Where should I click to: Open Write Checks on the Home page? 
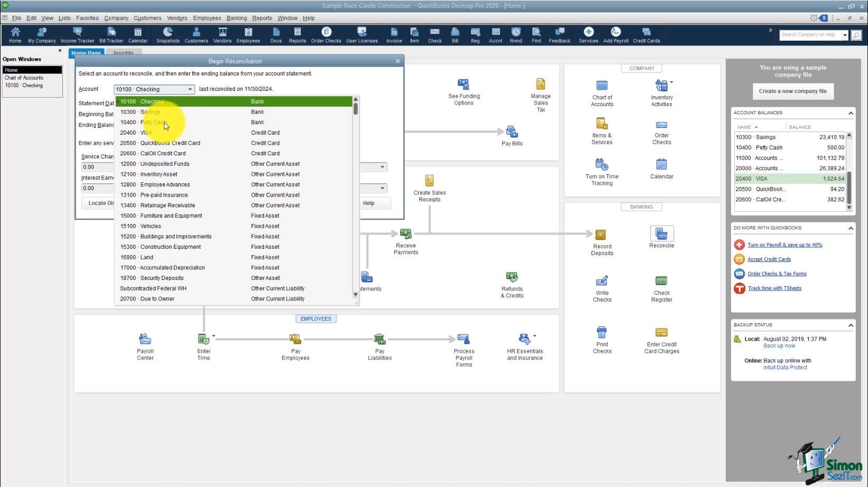602,289
